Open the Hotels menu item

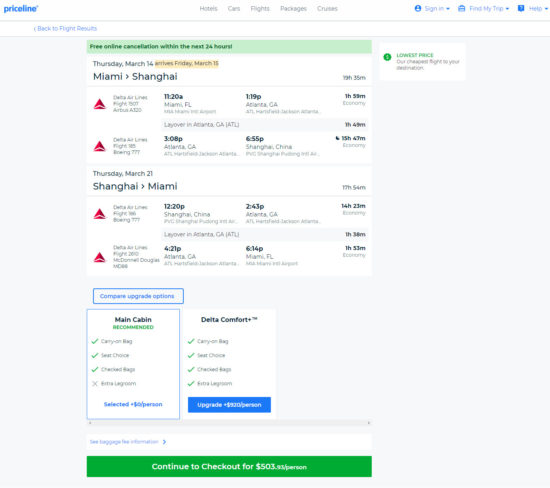[x=208, y=9]
